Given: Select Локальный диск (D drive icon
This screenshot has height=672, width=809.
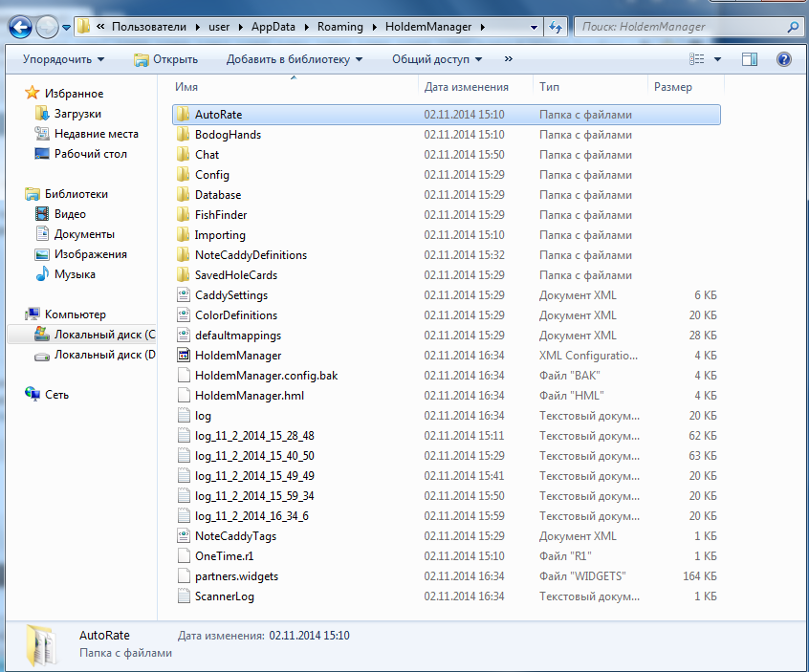Looking at the screenshot, I should pos(42,356).
